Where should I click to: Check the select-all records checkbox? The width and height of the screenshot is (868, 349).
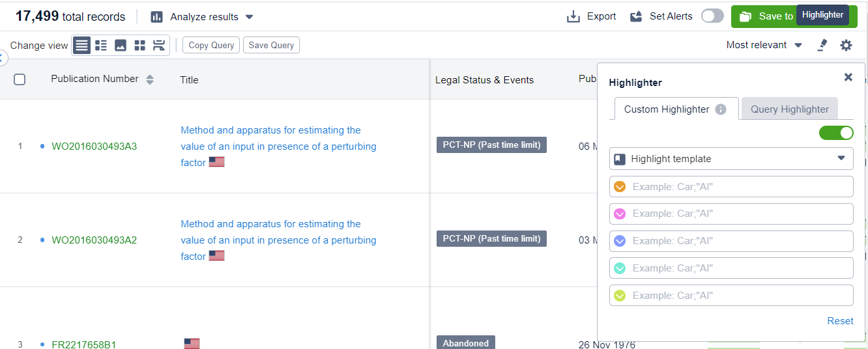[x=20, y=79]
